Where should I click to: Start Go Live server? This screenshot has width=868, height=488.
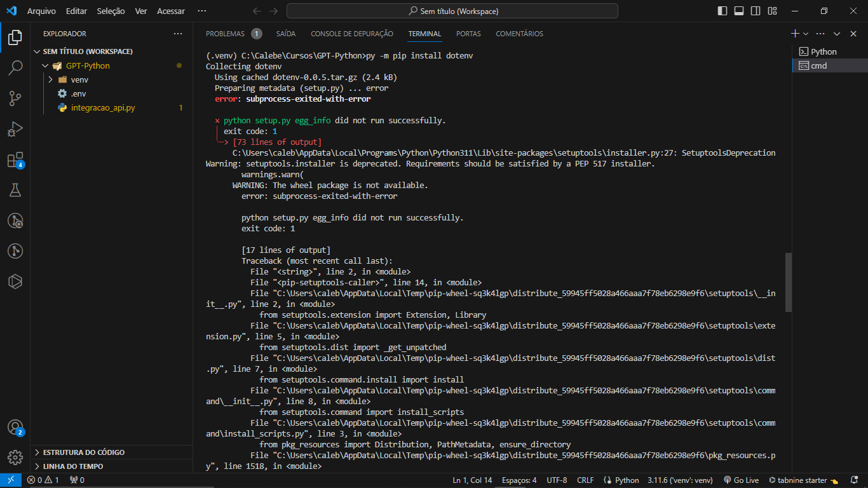coord(741,480)
